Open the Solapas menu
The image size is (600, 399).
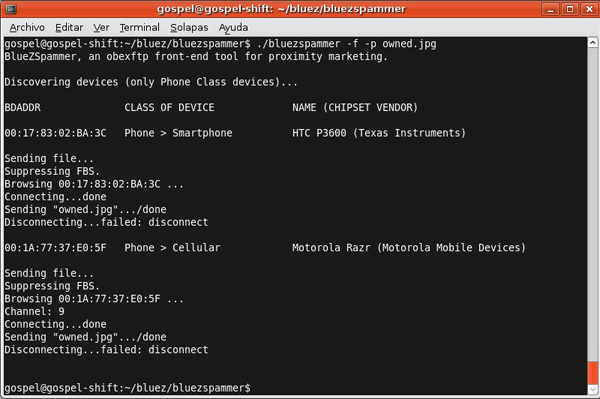click(189, 28)
